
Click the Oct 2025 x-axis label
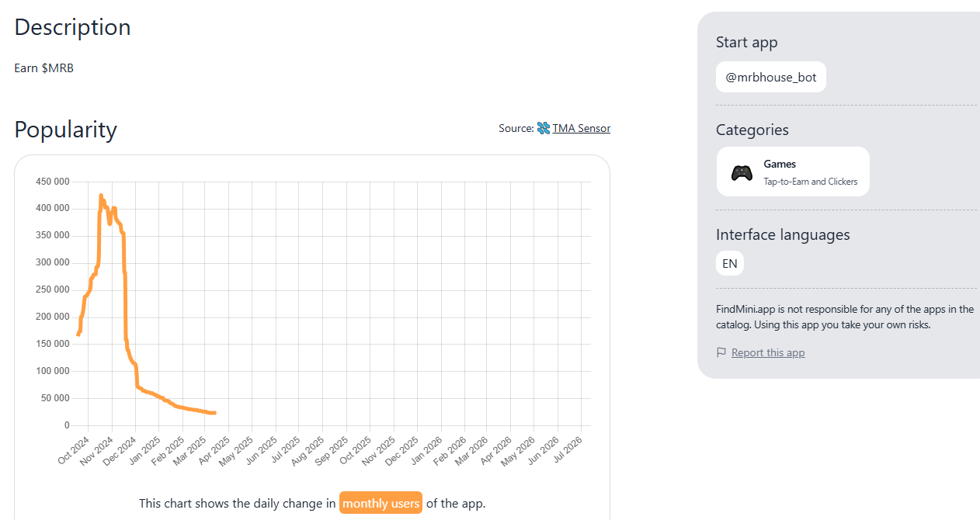pos(356,450)
